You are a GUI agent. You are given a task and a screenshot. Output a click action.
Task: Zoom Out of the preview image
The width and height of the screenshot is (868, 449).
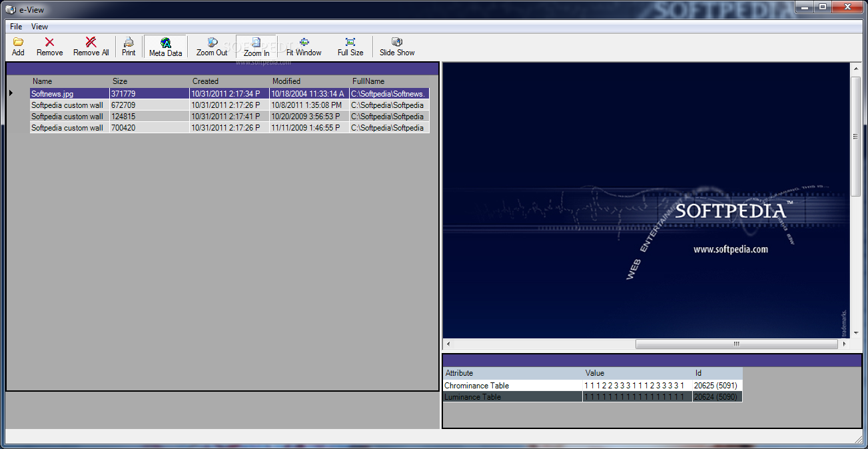212,47
